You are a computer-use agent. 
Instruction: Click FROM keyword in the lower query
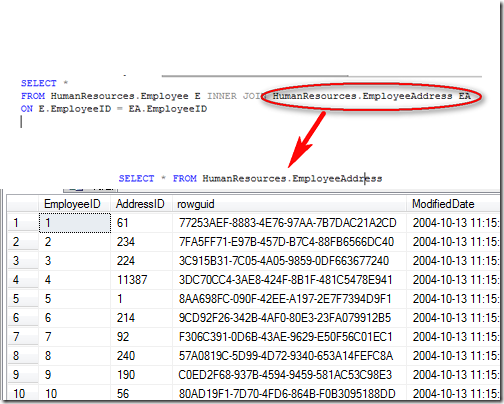pyautogui.click(x=185, y=178)
